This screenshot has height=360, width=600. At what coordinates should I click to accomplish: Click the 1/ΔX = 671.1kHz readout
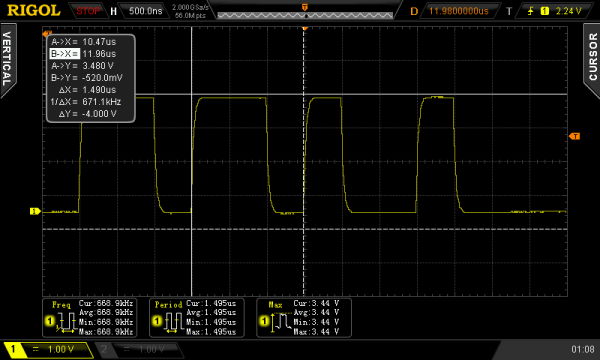pyautogui.click(x=86, y=102)
